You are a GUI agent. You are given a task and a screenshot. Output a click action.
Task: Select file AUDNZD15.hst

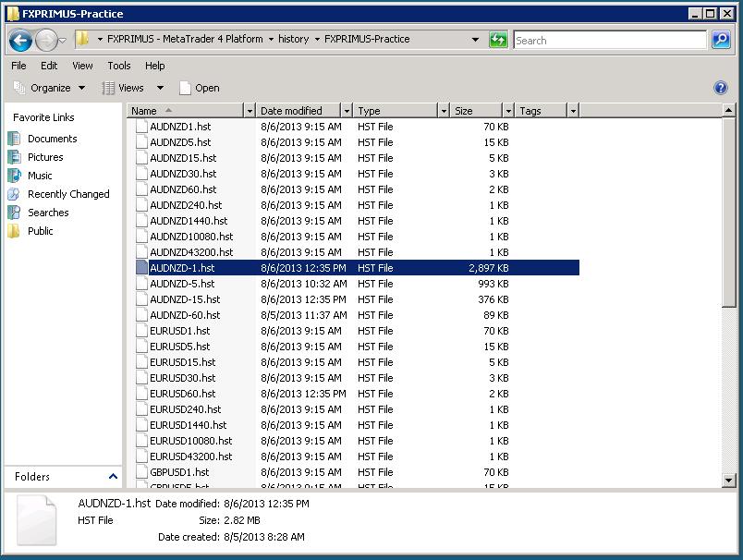tap(183, 158)
